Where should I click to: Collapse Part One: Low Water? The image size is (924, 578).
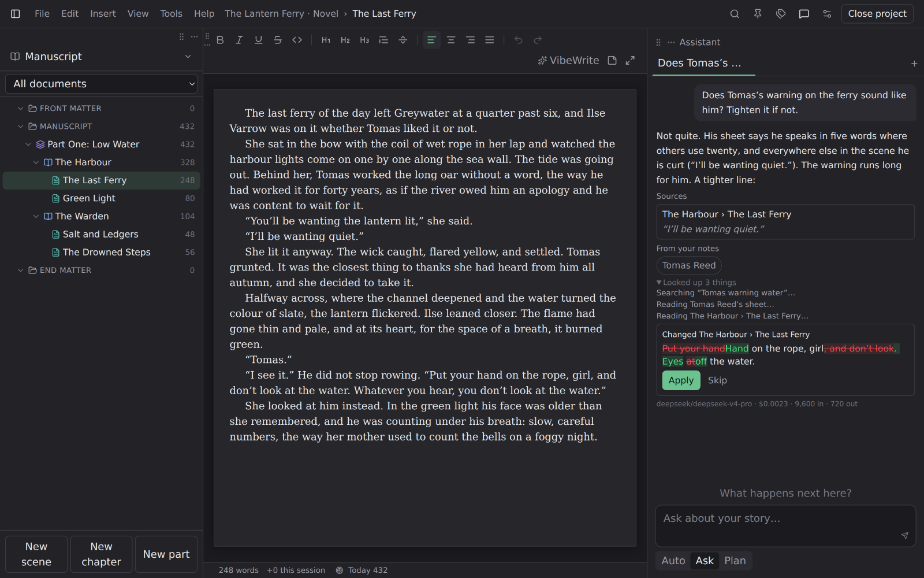(x=28, y=144)
